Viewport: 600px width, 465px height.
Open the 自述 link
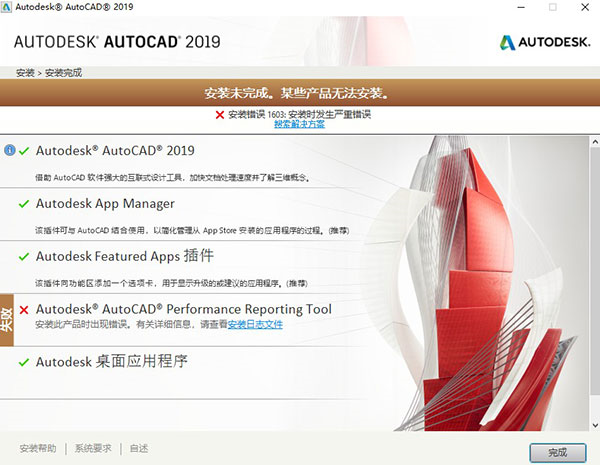pyautogui.click(x=139, y=448)
